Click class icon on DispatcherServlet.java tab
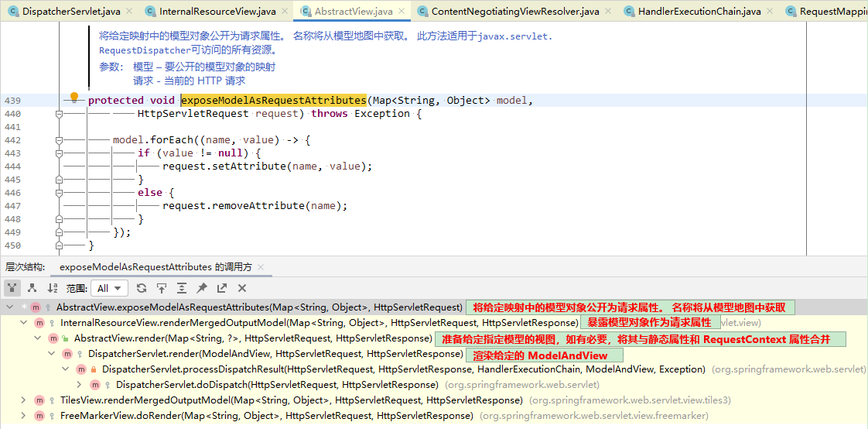This screenshot has width=868, height=429. point(12,11)
